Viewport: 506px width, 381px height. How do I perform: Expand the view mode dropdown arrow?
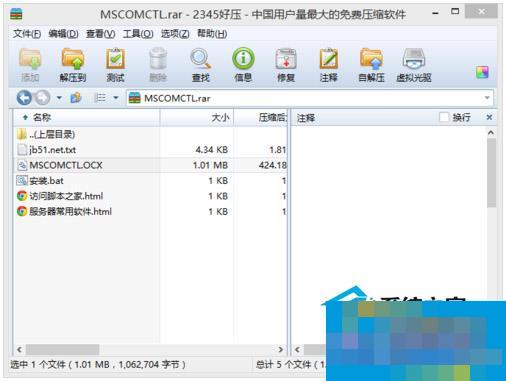[116, 98]
